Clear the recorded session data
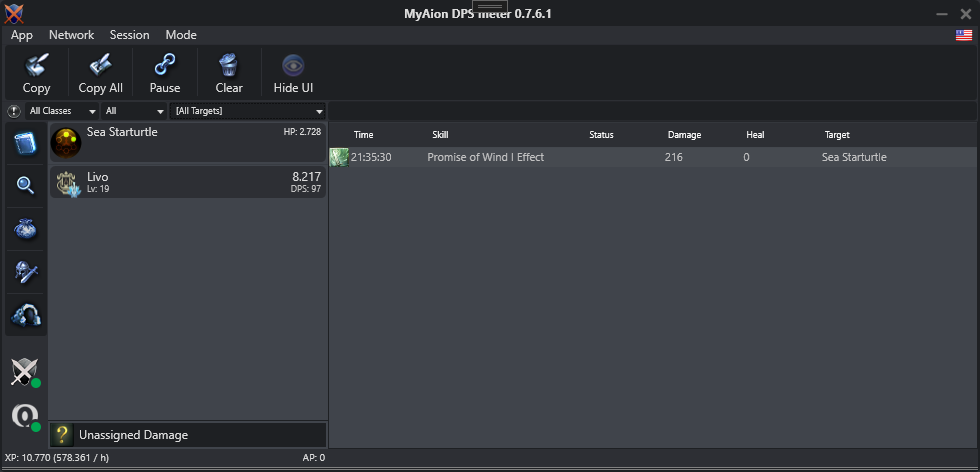The image size is (980, 472). [x=229, y=73]
